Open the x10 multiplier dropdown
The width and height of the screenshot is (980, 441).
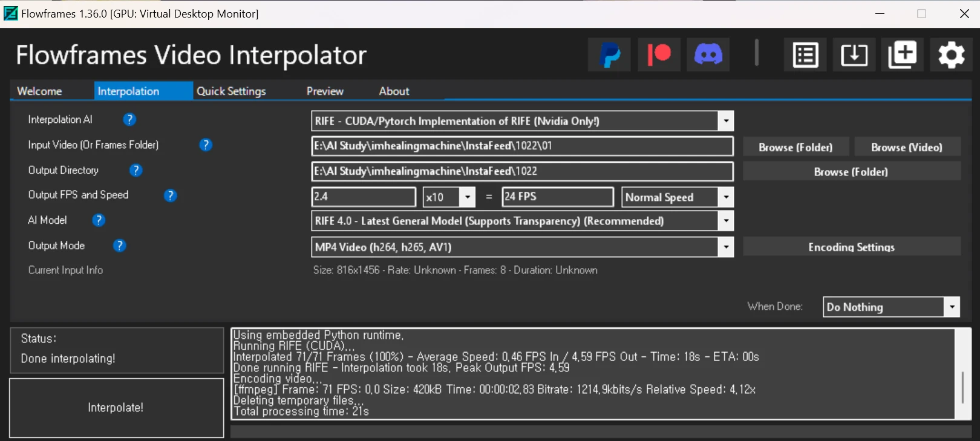[x=467, y=197]
